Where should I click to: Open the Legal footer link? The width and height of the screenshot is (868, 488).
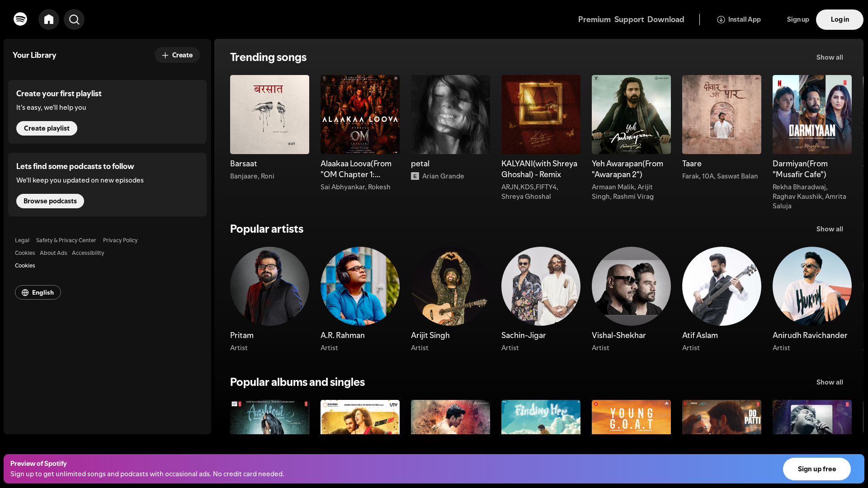[22, 240]
